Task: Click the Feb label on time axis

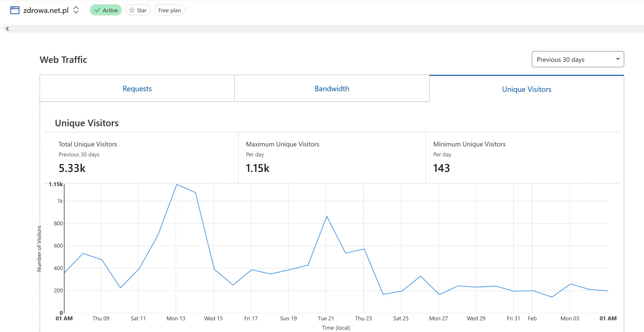Action: coord(532,318)
